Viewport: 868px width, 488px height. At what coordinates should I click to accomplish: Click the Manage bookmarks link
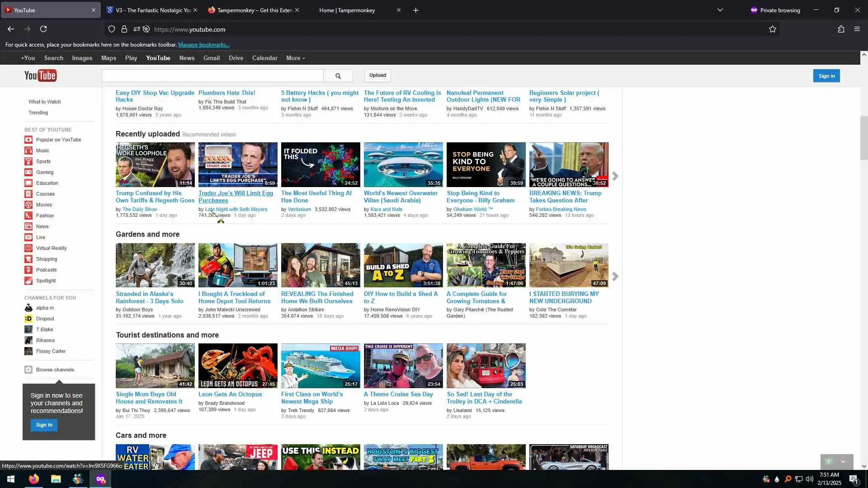(203, 45)
